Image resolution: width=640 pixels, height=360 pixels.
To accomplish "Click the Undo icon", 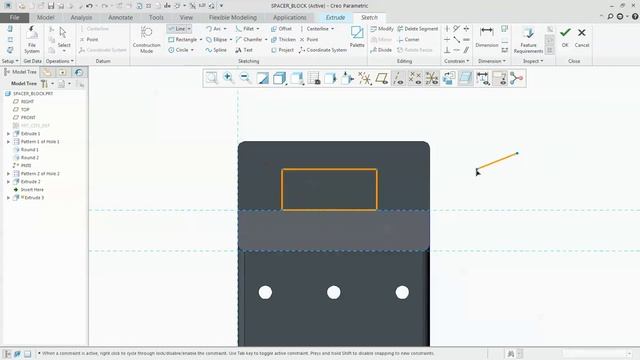I will tap(89, 6).
